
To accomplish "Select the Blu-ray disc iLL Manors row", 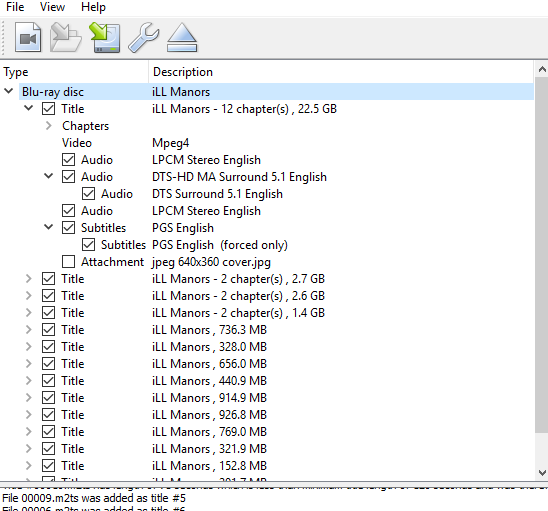I will [276, 92].
